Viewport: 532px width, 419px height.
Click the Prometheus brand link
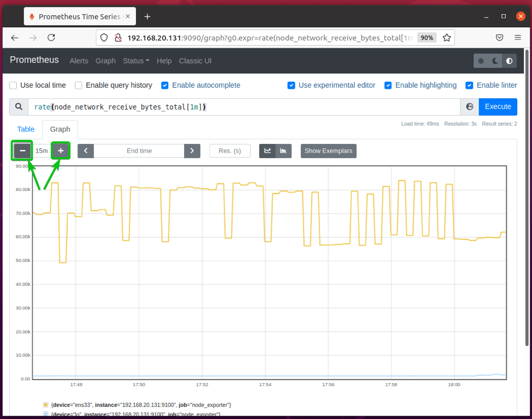pyautogui.click(x=34, y=60)
